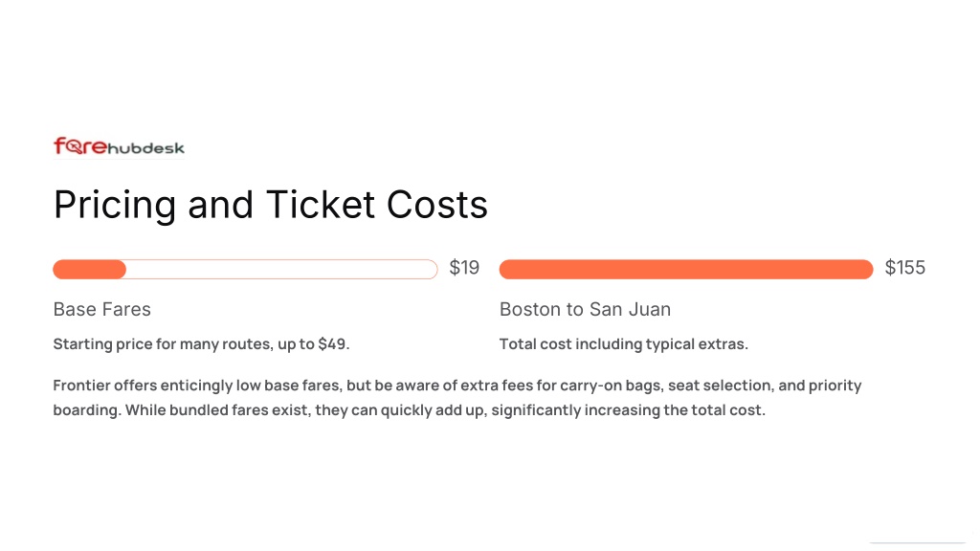Select the $155 price label
The image size is (980, 551).
point(905,268)
